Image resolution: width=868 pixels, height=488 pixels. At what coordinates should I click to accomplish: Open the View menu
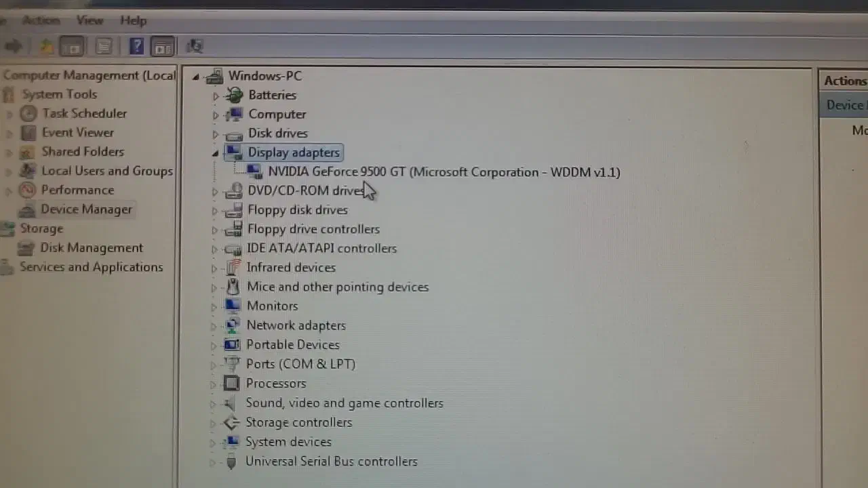pyautogui.click(x=90, y=20)
